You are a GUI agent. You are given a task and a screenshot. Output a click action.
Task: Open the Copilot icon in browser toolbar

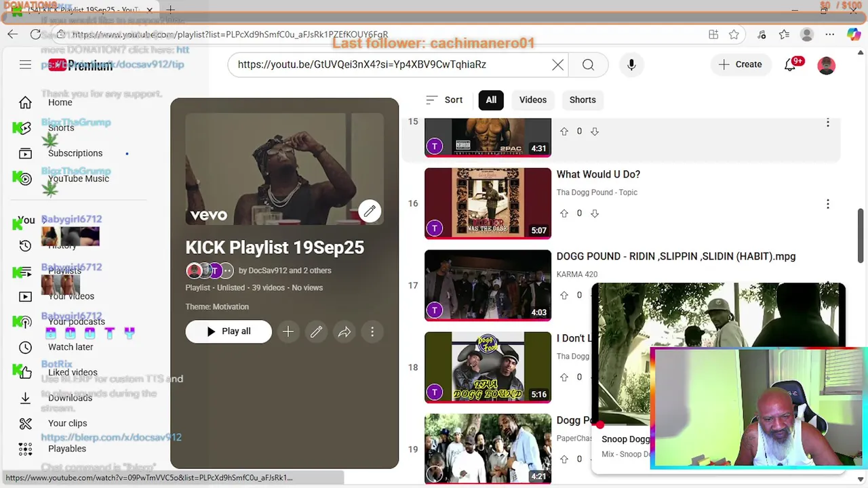(x=854, y=35)
